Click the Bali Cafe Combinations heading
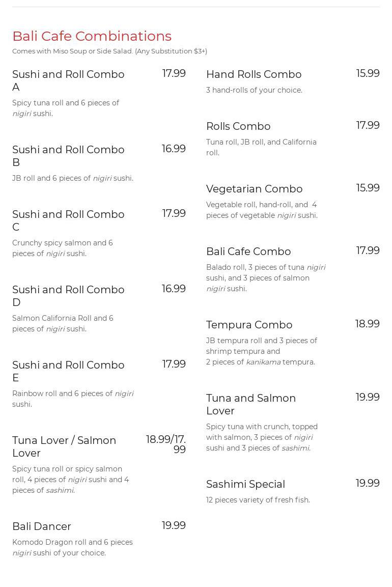 [x=92, y=36]
